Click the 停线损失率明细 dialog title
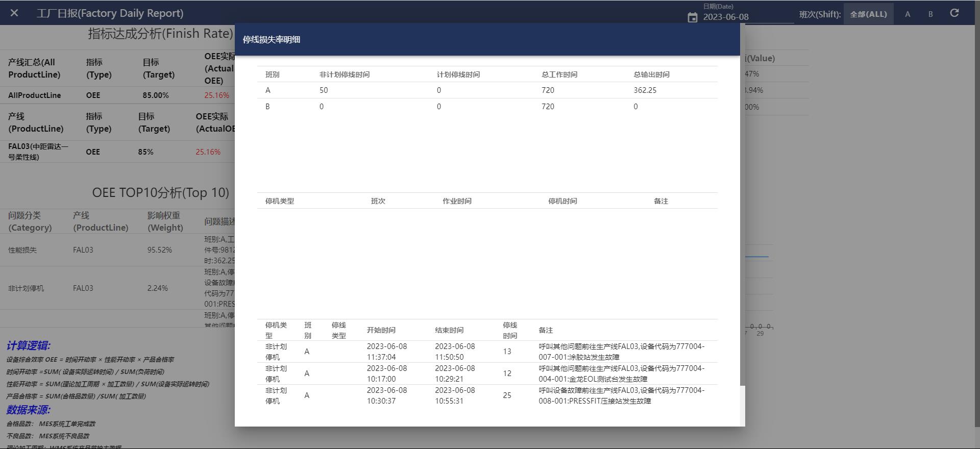The width and height of the screenshot is (980, 449). pyautogui.click(x=272, y=40)
